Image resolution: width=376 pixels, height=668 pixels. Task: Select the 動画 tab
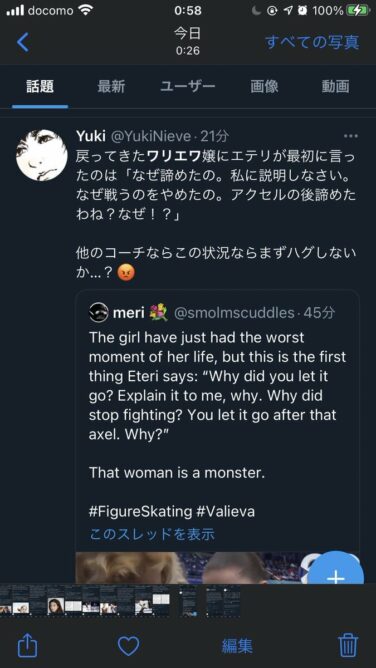tap(336, 86)
